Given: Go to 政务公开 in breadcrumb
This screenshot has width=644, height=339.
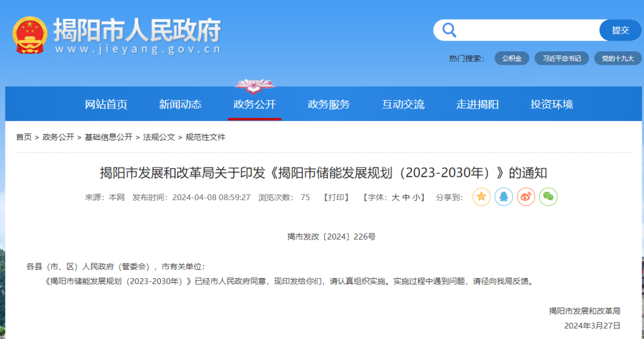Looking at the screenshot, I should 58,137.
